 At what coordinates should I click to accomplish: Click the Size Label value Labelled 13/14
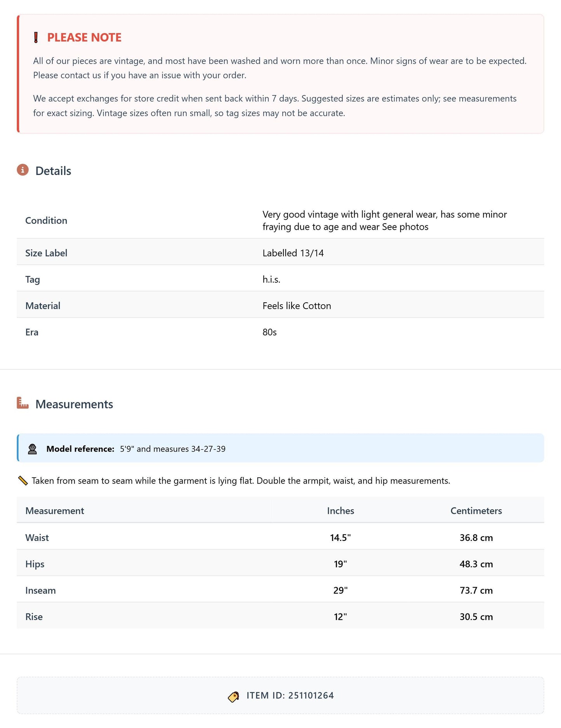(x=293, y=253)
